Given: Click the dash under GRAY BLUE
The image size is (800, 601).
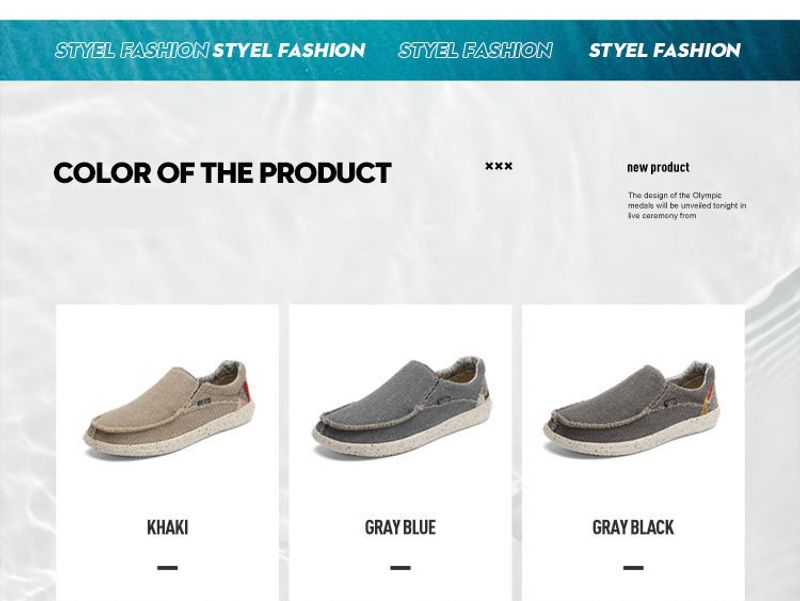Looking at the screenshot, I should 401,567.
